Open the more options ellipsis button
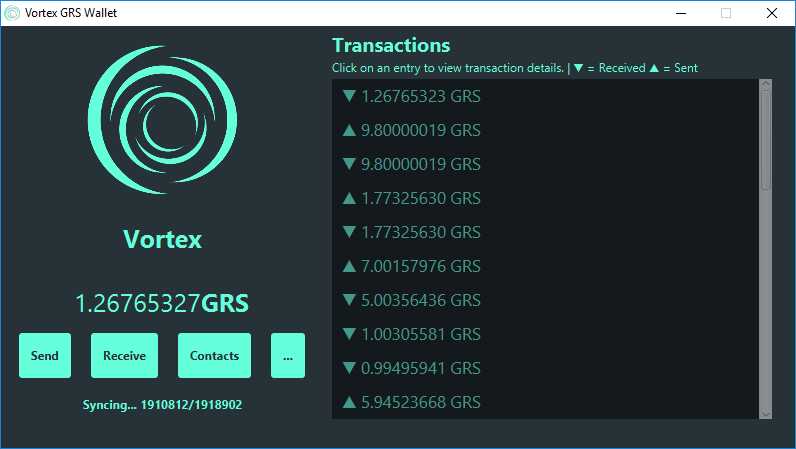 click(x=288, y=356)
